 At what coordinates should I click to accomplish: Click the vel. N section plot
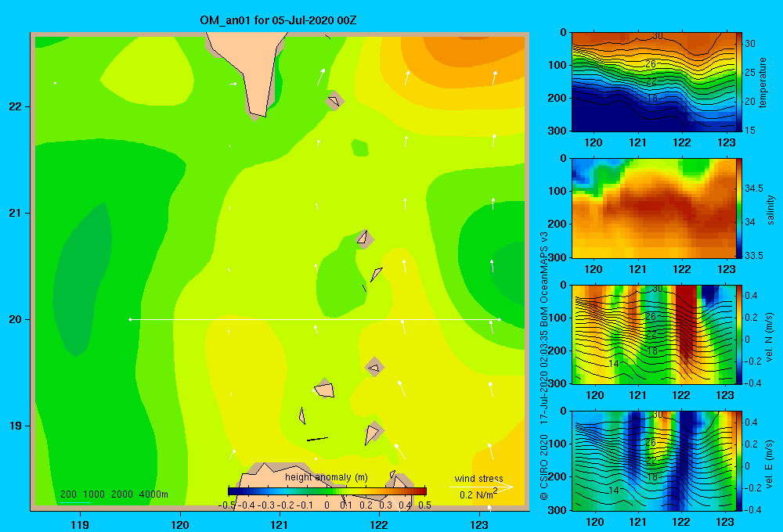654,334
